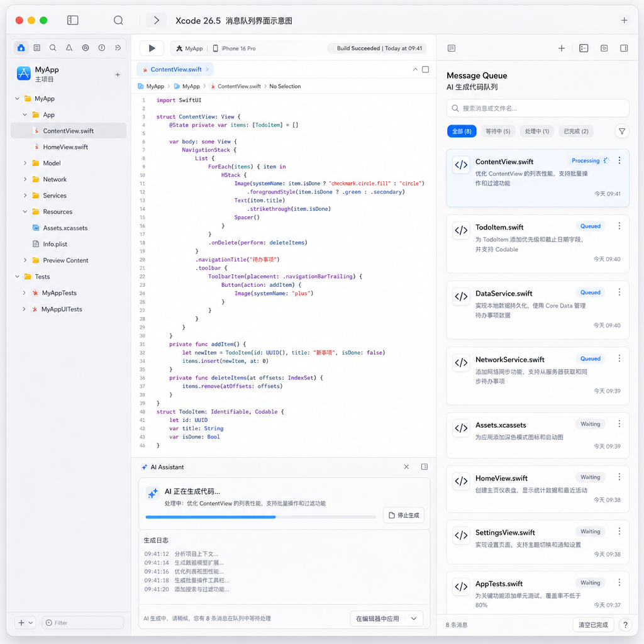Image resolution: width=644 pixels, height=644 pixels.
Task: Expand the Model folder
Action: click(x=25, y=163)
